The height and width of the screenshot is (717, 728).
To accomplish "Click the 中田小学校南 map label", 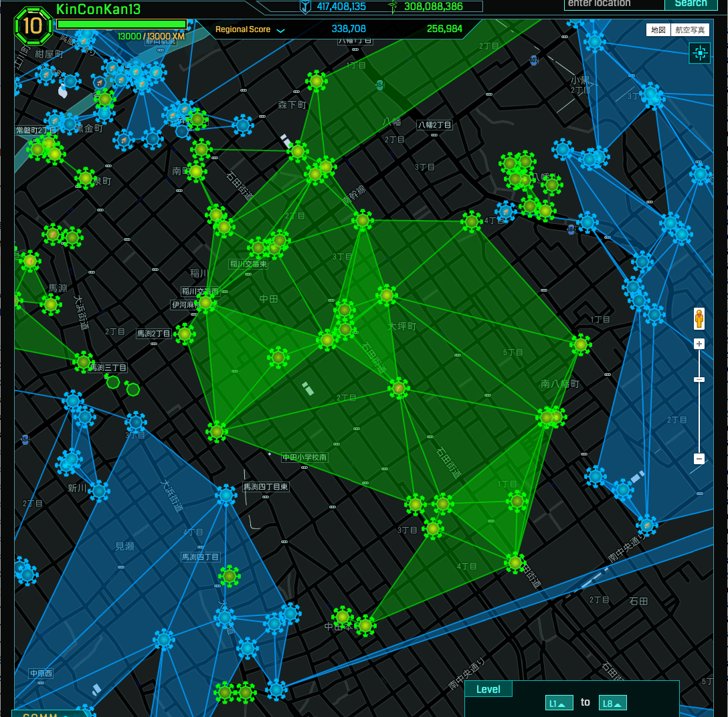I will tap(304, 457).
